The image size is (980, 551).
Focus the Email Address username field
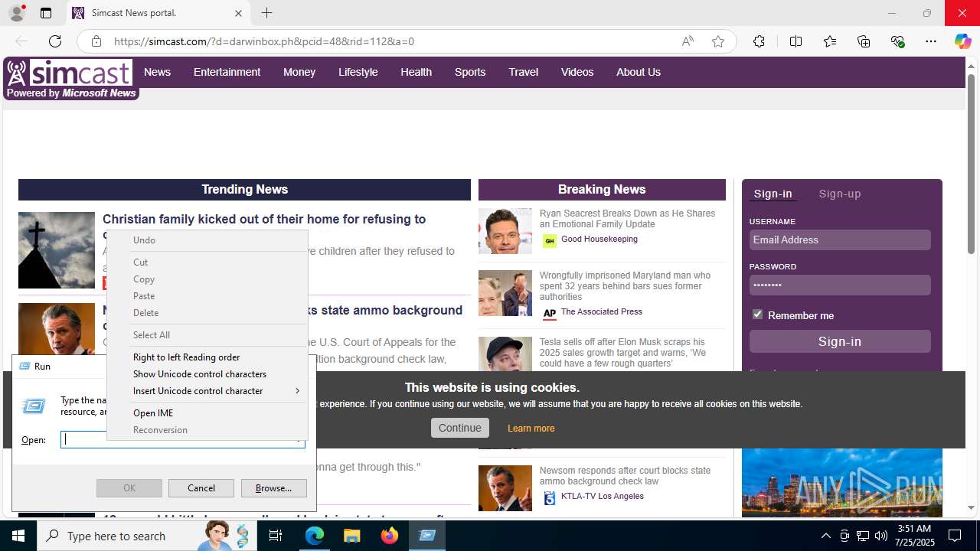click(840, 240)
